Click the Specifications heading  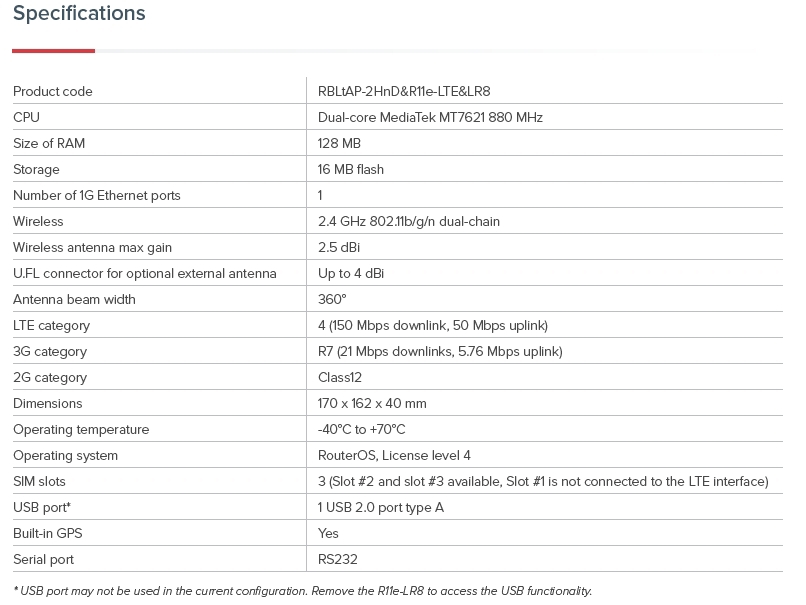(79, 14)
